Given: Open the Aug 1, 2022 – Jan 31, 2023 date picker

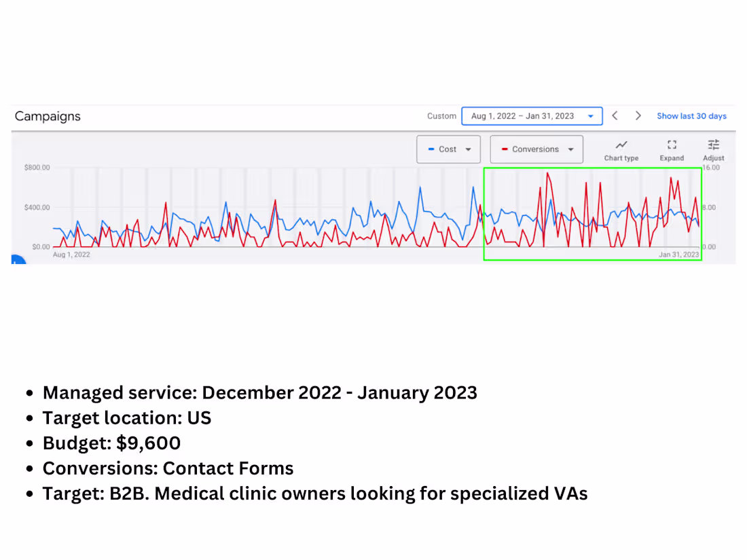Looking at the screenshot, I should [532, 115].
